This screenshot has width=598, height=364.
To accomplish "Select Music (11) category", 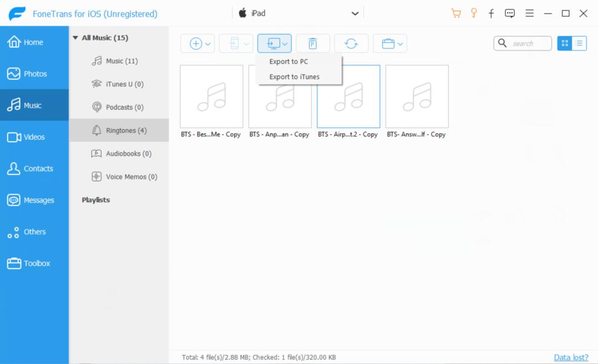I will point(119,61).
